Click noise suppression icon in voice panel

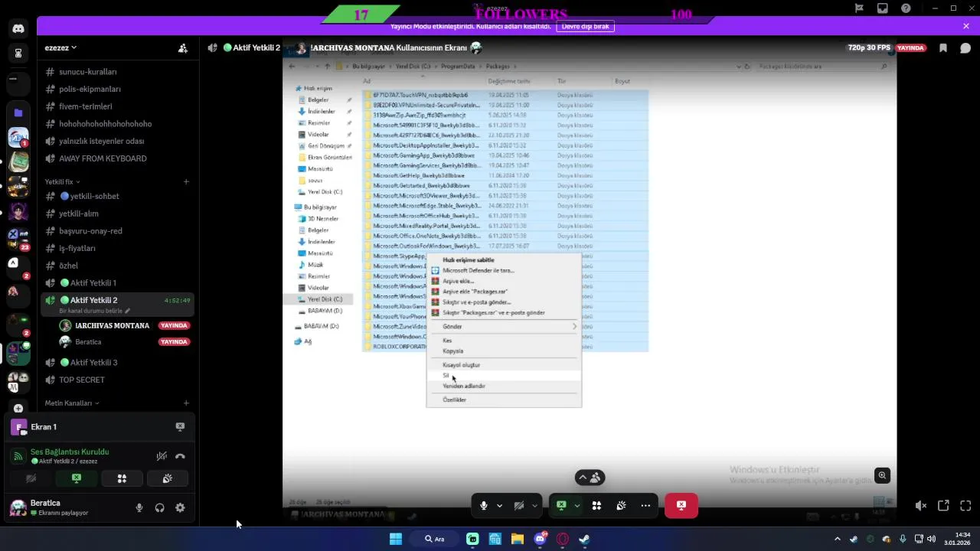coord(162,456)
